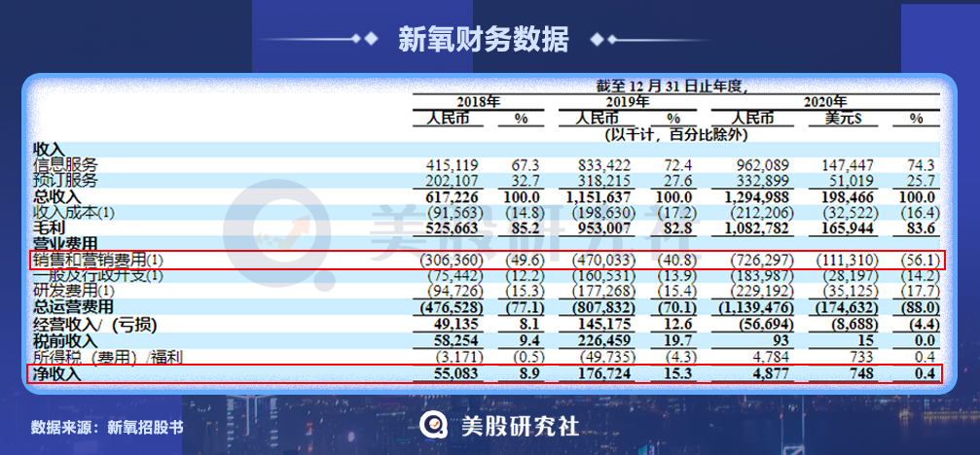Select the 毛利 row label
This screenshot has width=980, height=455.
click(50, 227)
